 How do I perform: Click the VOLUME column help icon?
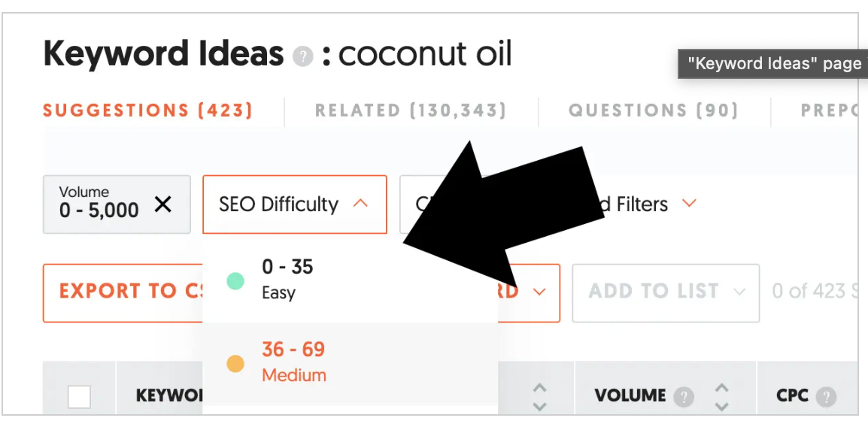tap(684, 396)
